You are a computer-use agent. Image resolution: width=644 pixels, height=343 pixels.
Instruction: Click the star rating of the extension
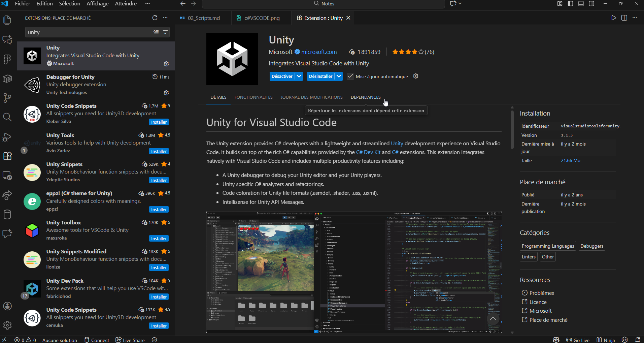tap(413, 52)
